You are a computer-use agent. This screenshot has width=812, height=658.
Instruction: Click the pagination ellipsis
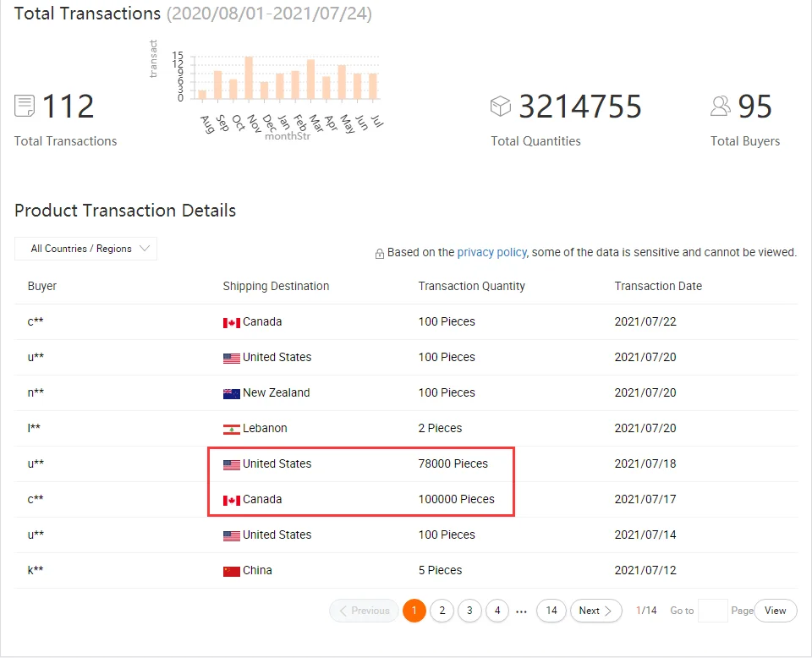pyautogui.click(x=522, y=611)
